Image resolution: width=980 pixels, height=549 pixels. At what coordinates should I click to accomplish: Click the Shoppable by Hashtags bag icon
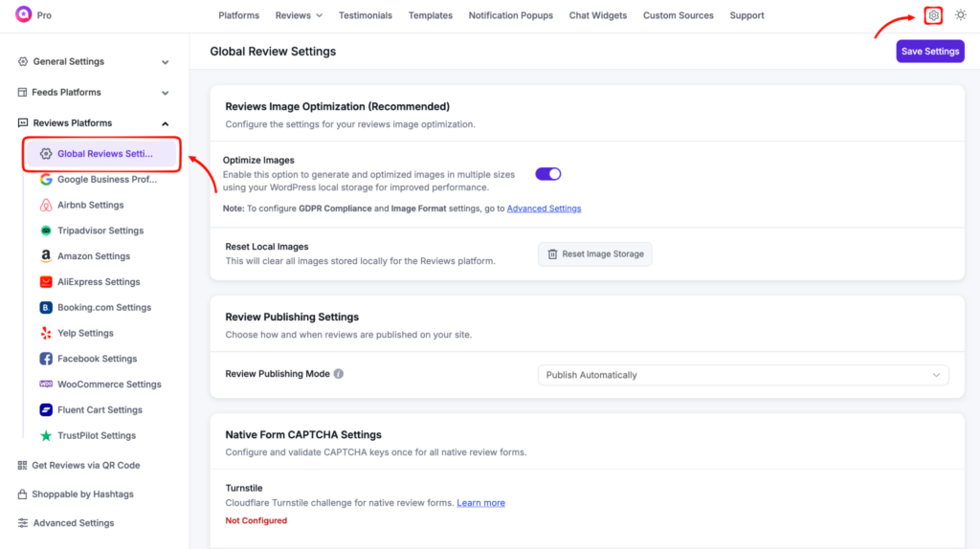[x=23, y=494]
